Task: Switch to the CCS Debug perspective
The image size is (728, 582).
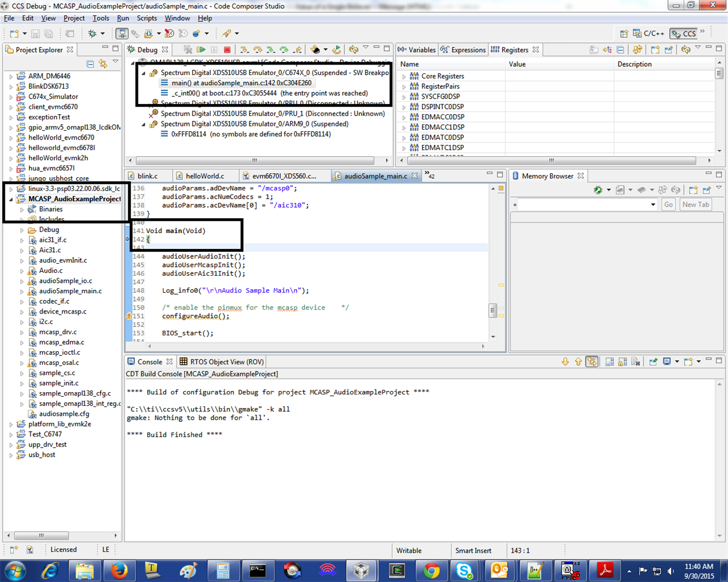Action: pyautogui.click(x=684, y=34)
